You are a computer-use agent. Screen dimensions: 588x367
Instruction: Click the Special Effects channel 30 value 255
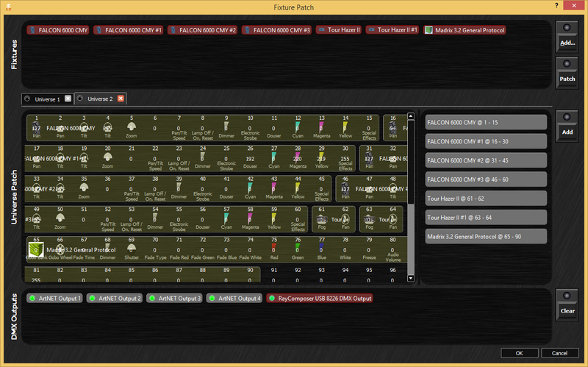point(345,159)
